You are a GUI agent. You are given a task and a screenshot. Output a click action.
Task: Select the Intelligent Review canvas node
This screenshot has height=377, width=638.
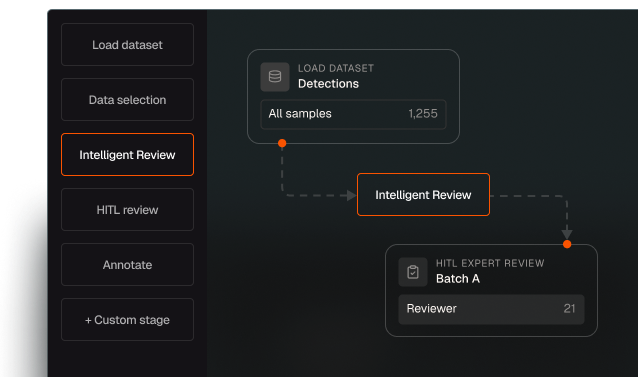tap(423, 195)
